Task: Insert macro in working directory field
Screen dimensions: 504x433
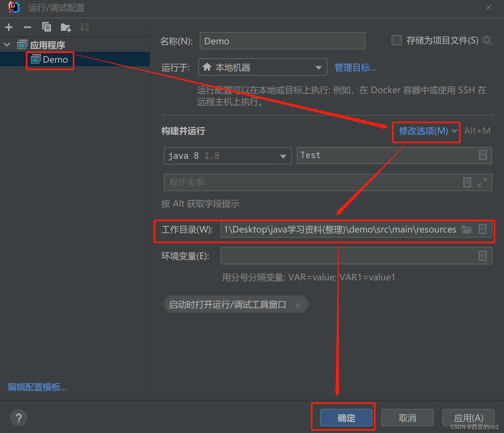Action: point(483,229)
